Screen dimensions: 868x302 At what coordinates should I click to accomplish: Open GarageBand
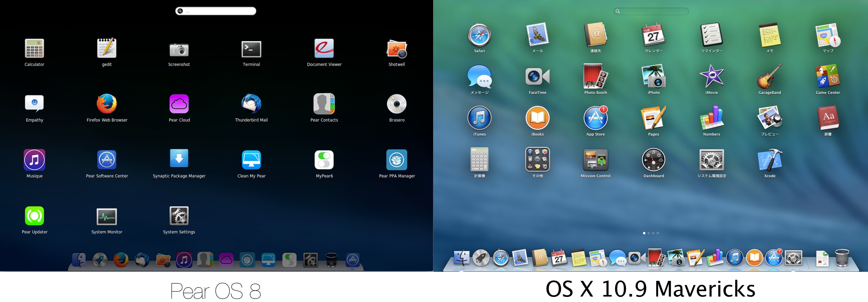tap(770, 76)
